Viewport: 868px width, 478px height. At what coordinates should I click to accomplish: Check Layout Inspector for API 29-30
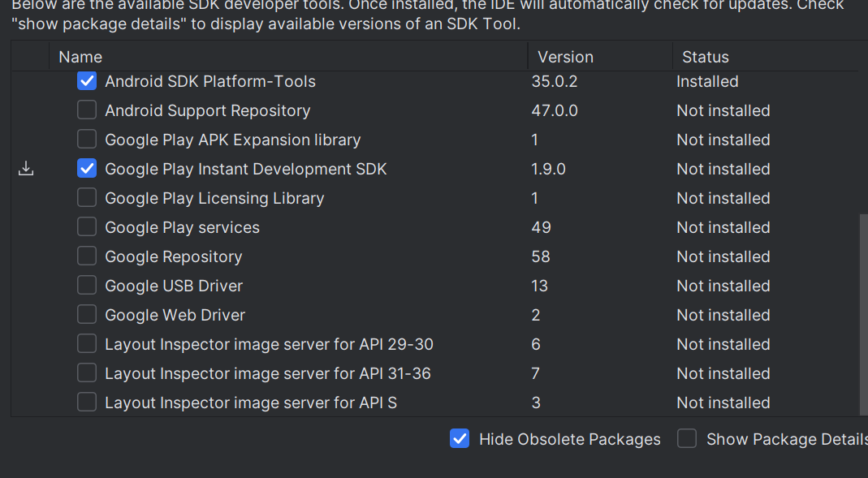pos(87,344)
